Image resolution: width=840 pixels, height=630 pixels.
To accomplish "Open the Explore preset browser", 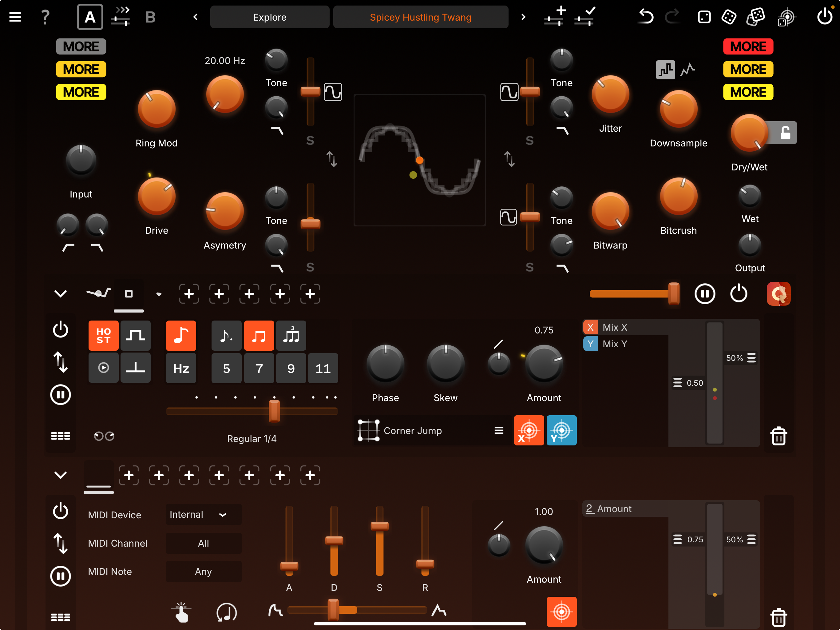I will [x=270, y=17].
